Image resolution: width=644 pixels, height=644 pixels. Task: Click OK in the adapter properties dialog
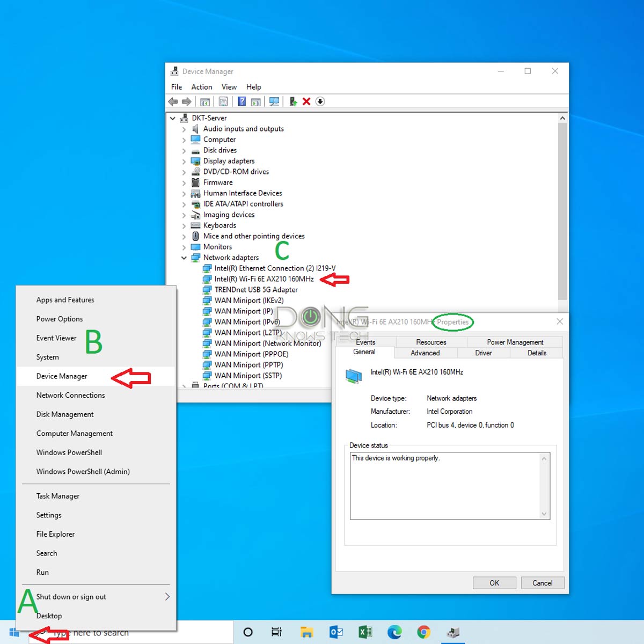[x=494, y=583]
